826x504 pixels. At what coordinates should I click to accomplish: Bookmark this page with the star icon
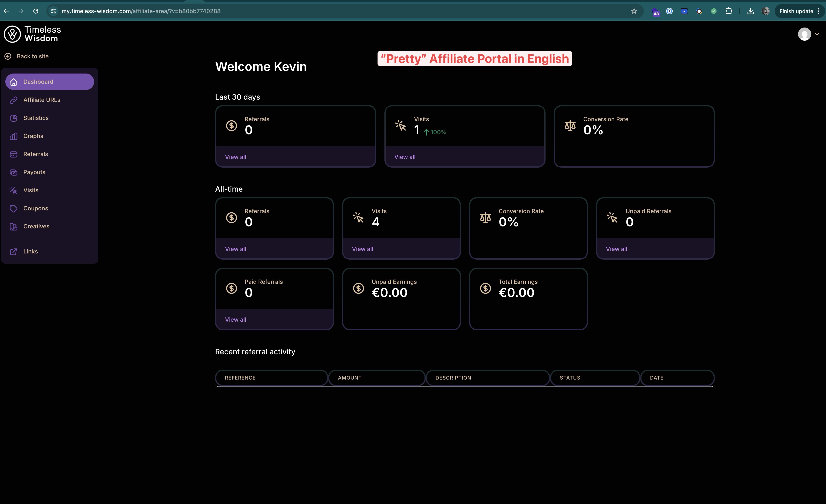coord(634,11)
